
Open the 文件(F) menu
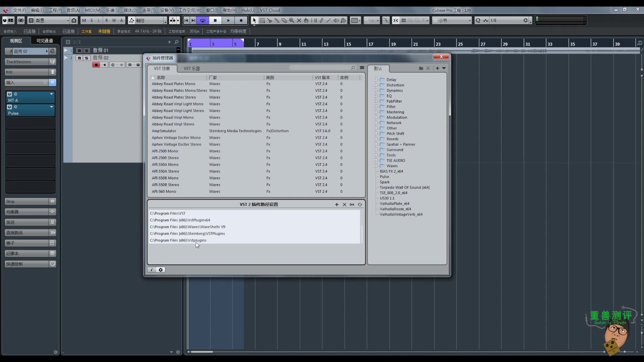[19, 10]
